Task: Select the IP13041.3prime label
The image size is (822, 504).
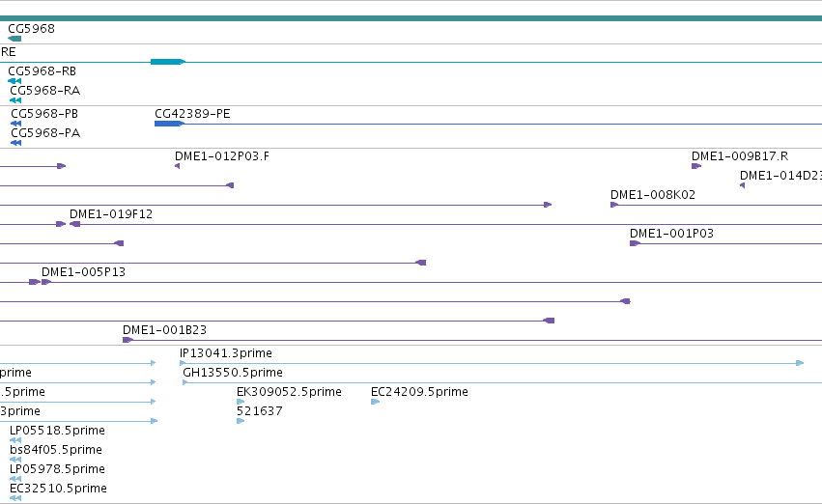Action: point(226,353)
